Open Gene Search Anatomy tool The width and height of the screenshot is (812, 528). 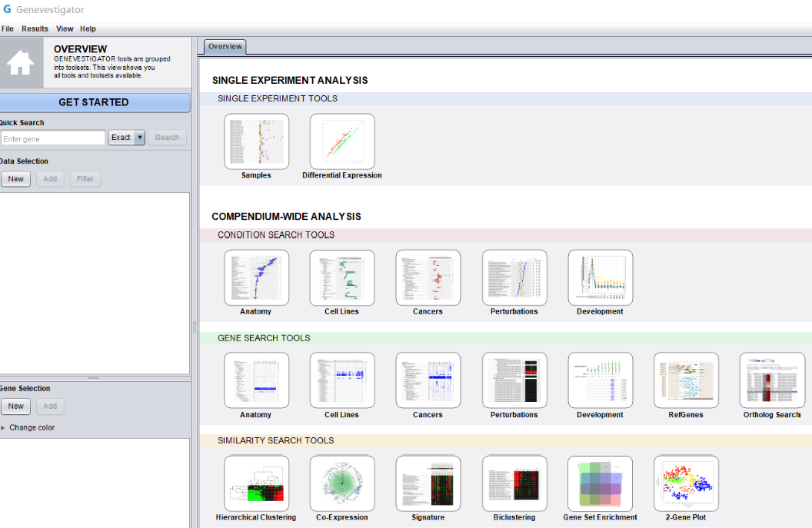point(256,380)
